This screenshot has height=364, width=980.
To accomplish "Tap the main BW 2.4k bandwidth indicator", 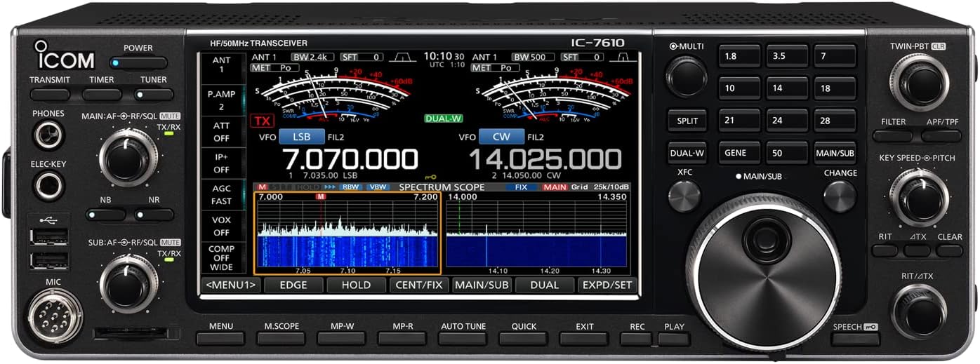I will tap(313, 57).
